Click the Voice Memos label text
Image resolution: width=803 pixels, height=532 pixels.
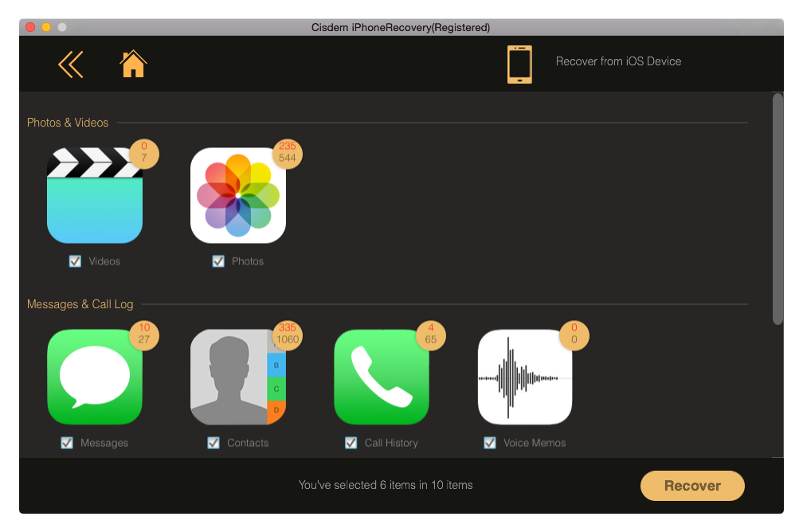tap(535, 443)
